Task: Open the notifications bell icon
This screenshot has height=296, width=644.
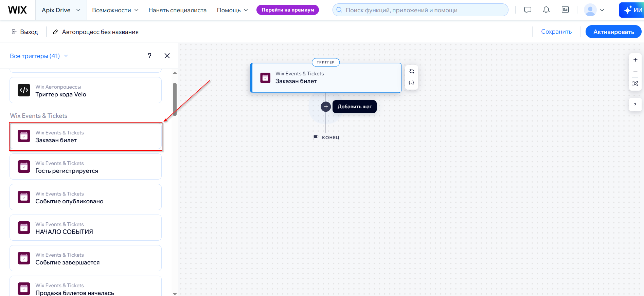Action: pos(546,10)
